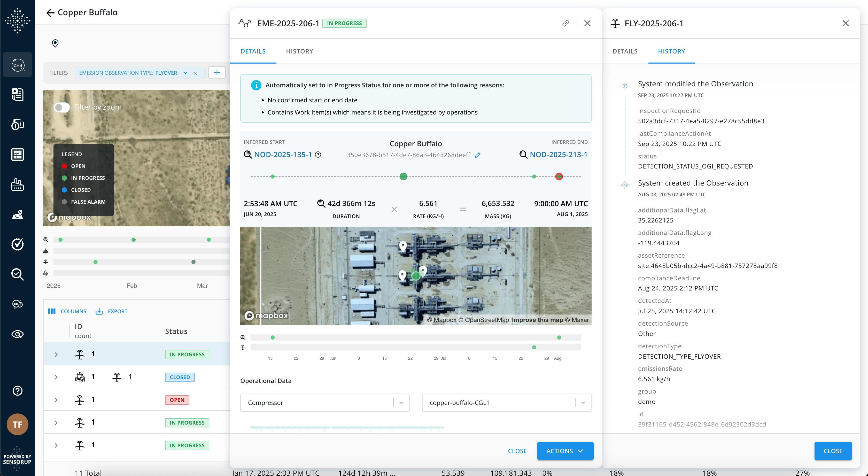
Task: Copy link for EME-2025-206-1
Action: (x=566, y=23)
